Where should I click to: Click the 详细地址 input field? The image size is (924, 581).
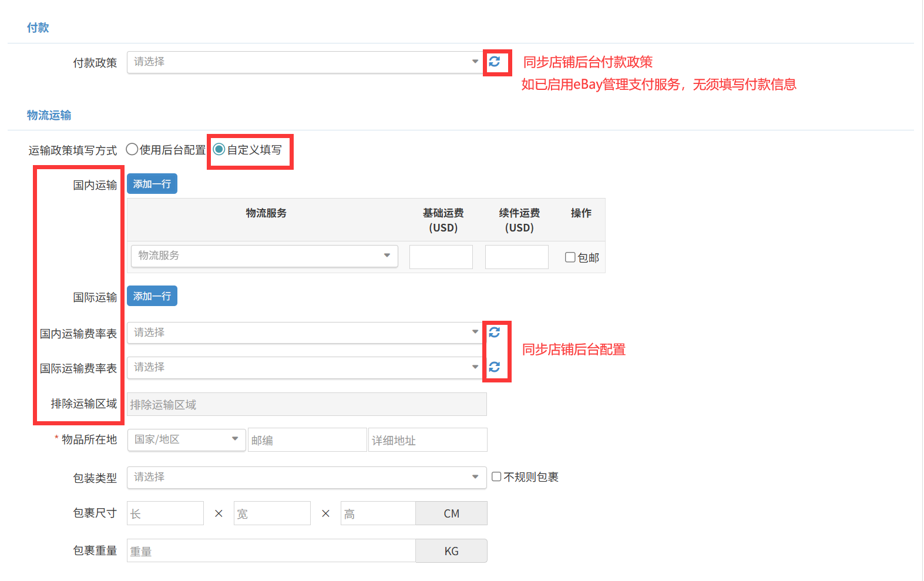pyautogui.click(x=428, y=440)
